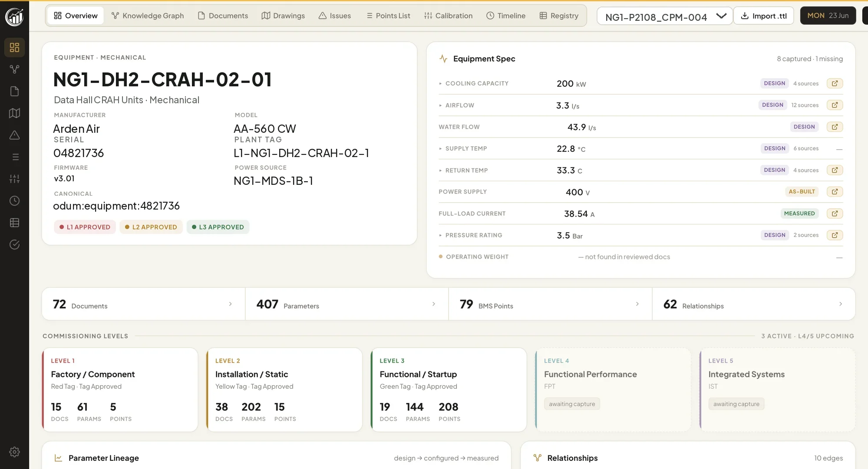
Task: Switch to the Points List tab
Action: click(x=388, y=16)
